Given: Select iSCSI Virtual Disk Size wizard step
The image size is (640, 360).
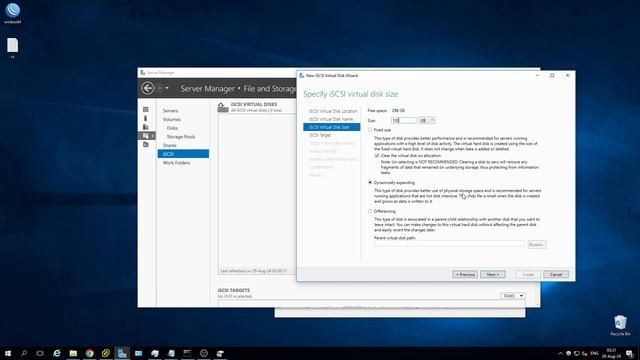Looking at the screenshot, I should [x=331, y=127].
